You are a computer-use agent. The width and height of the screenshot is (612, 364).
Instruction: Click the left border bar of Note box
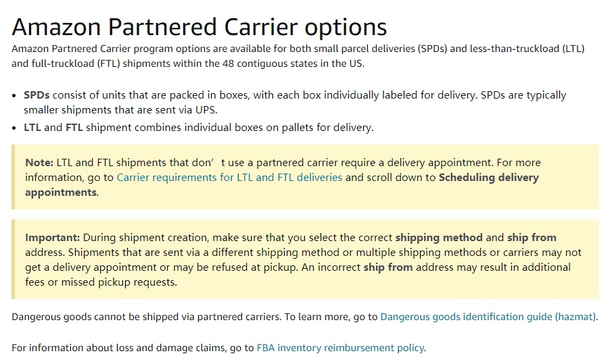coord(13,177)
